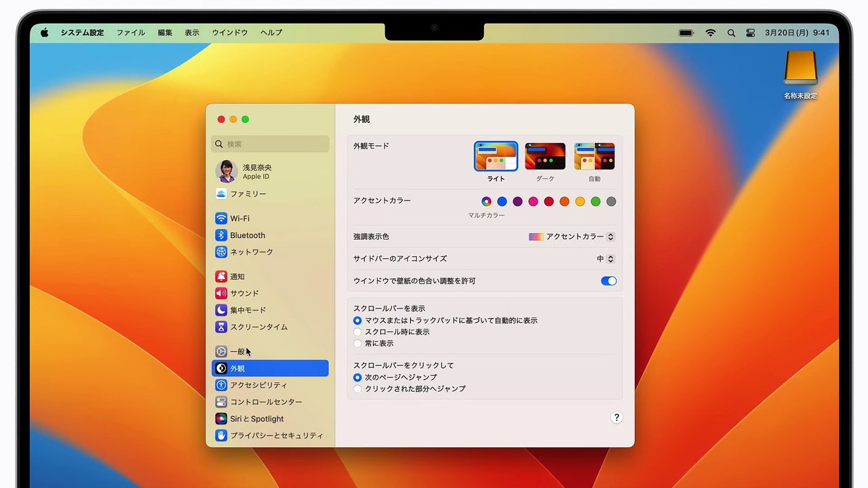Click the battery status icon

click(x=686, y=33)
